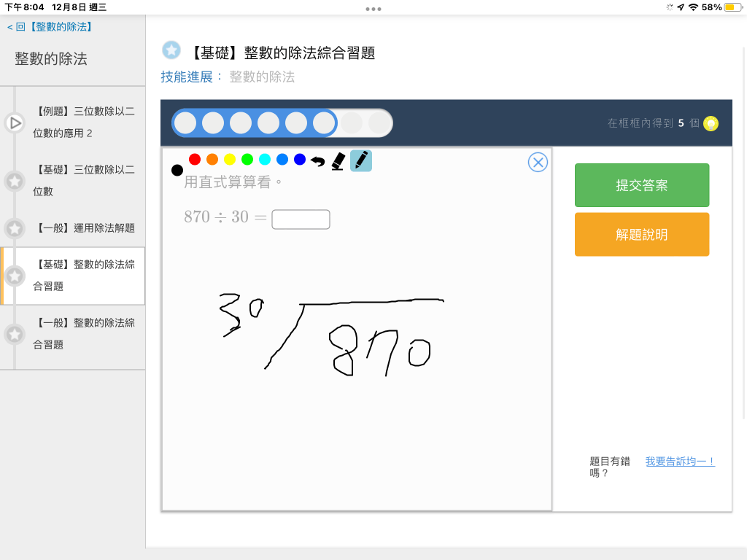Pick the orange pen color

212,159
